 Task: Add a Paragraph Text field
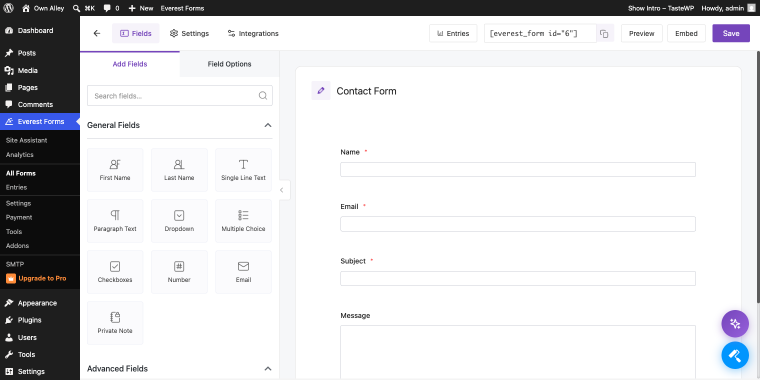coord(115,221)
